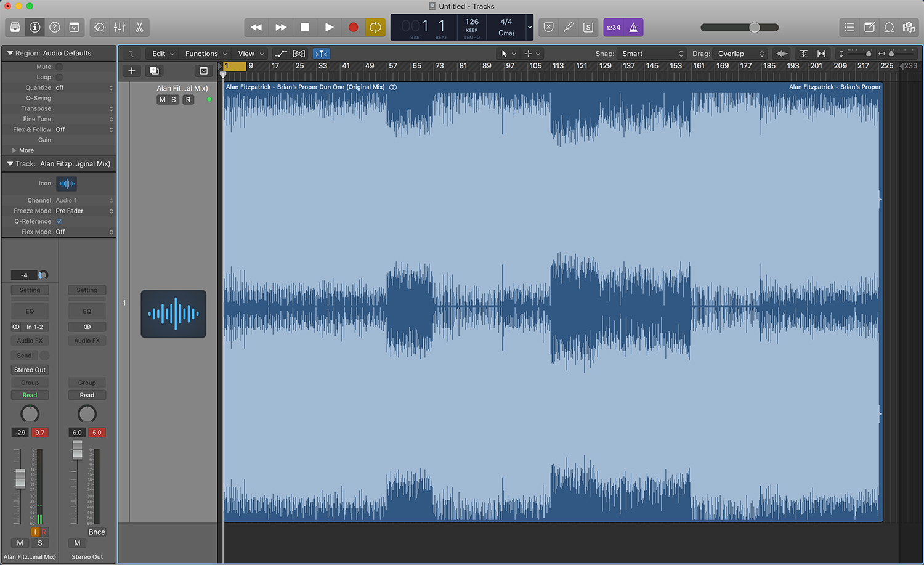Solo the Alan Fitzpatrick track

click(x=173, y=99)
